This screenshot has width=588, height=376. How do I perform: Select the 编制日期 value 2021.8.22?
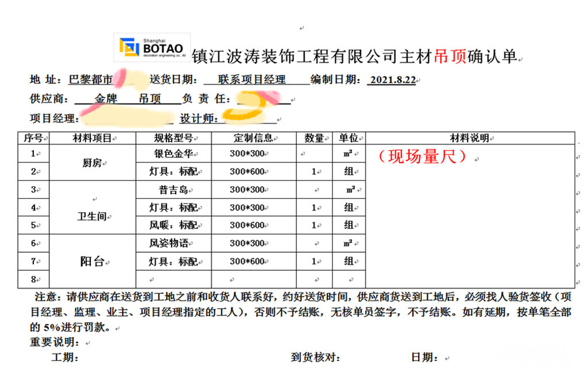392,80
